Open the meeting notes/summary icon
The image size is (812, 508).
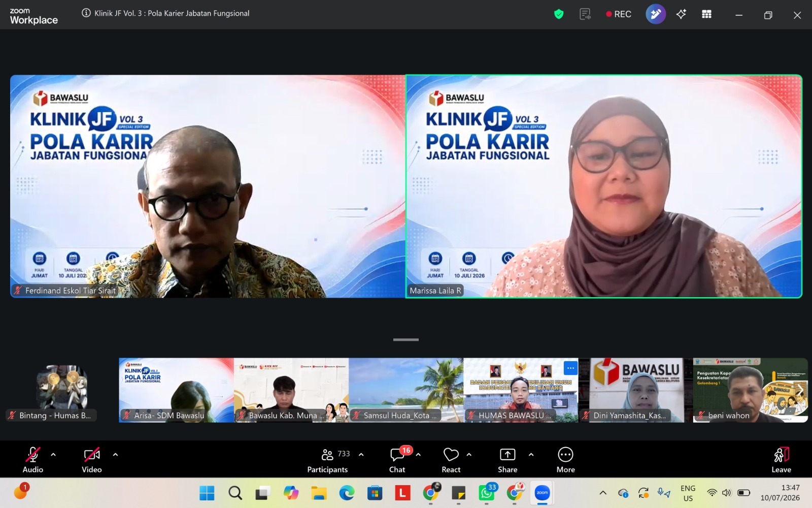pos(585,14)
